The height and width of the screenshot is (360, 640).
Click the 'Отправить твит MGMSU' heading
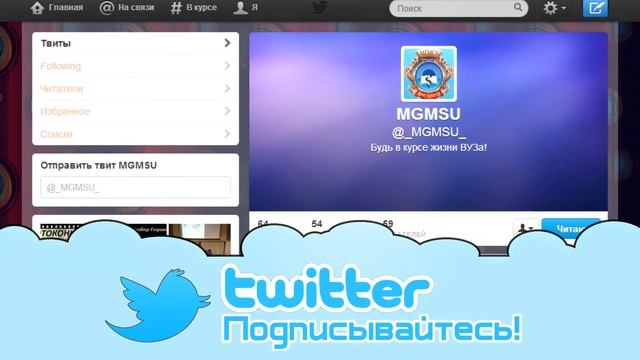click(98, 165)
